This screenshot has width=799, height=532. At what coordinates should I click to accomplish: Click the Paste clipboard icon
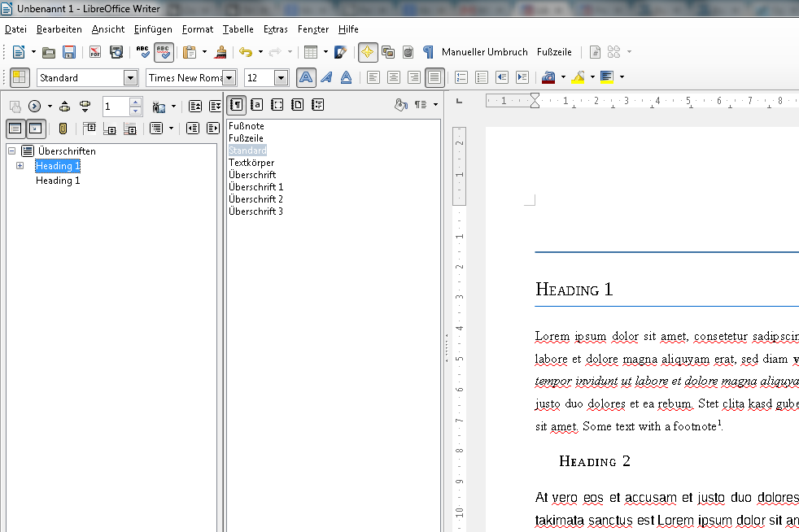coord(190,52)
